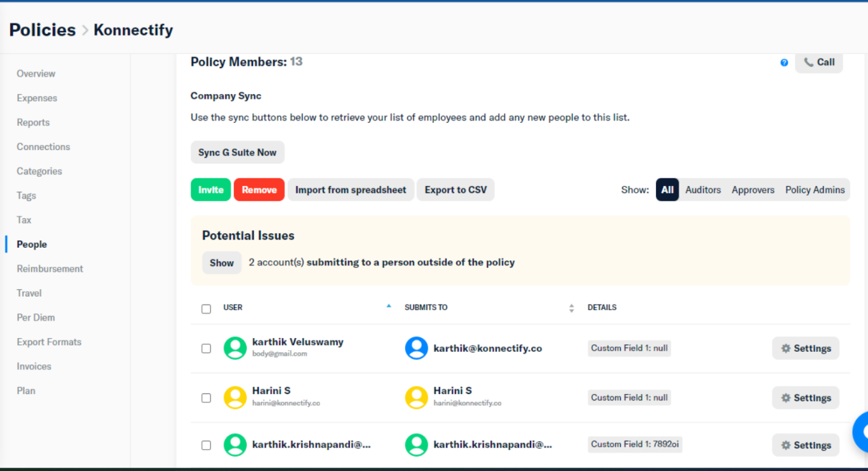
Task: Click karthik@konnectify.co blue avatar icon
Action: click(416, 348)
